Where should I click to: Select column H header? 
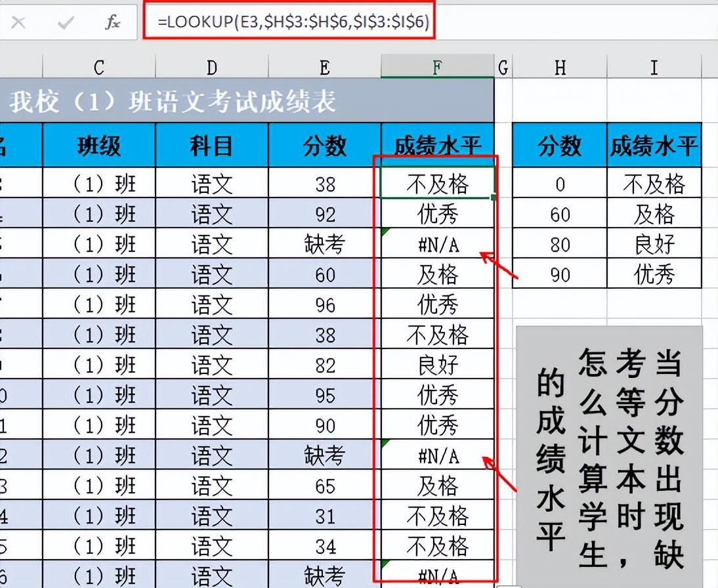[560, 68]
